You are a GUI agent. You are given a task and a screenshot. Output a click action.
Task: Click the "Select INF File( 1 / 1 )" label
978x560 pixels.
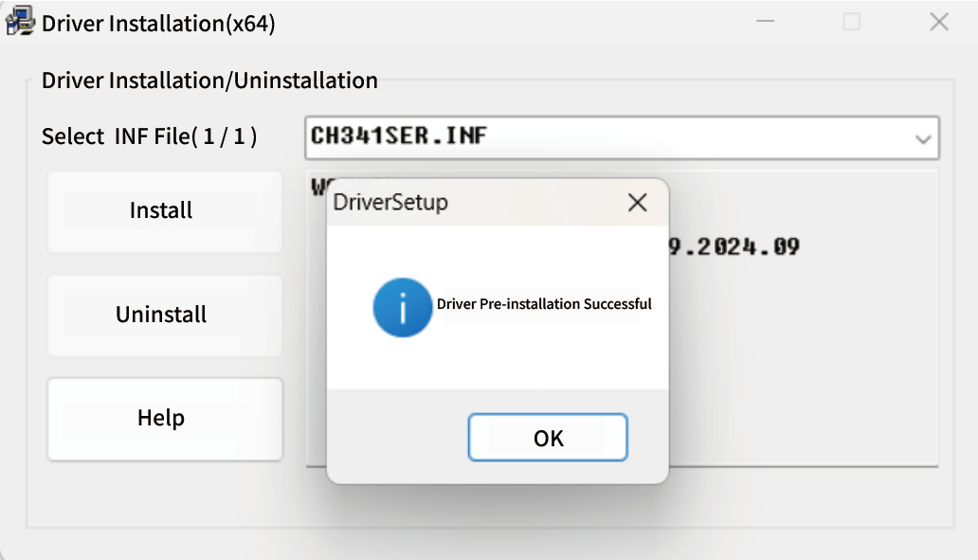pyautogui.click(x=149, y=136)
